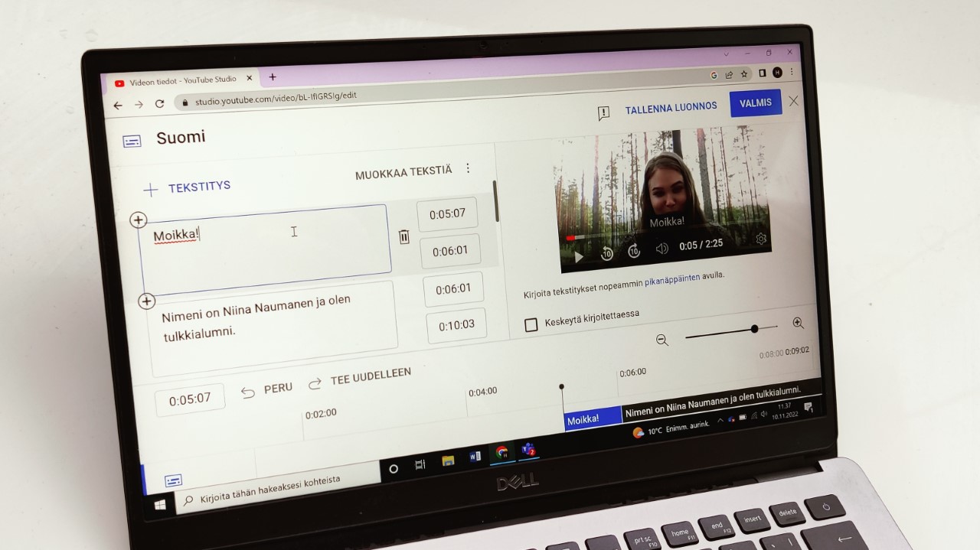Zoom out on the timeline
Image resolution: width=980 pixels, height=550 pixels.
[662, 340]
